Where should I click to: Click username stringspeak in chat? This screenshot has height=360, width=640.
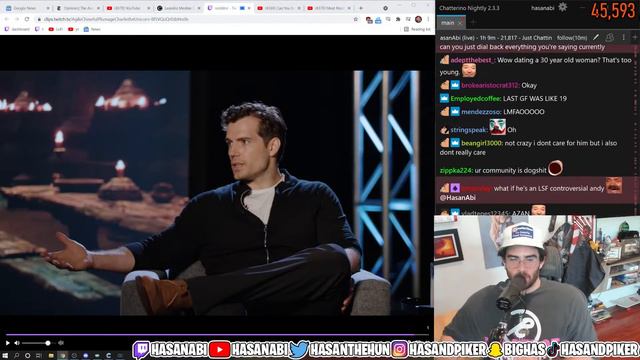pos(469,130)
